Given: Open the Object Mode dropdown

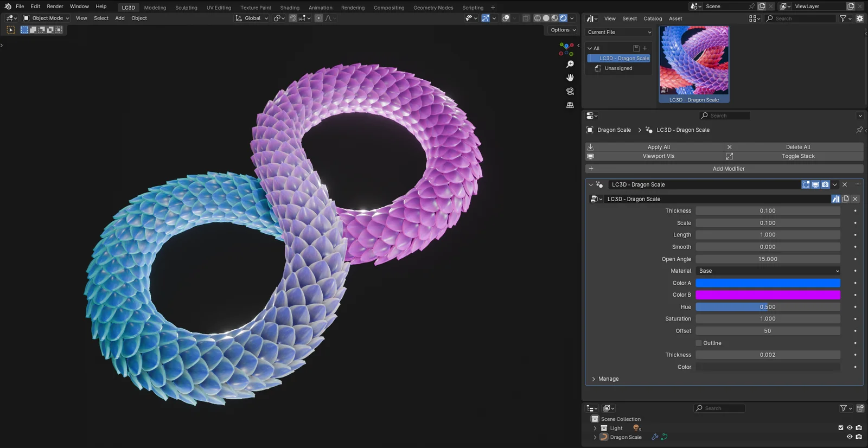Looking at the screenshot, I should coord(46,18).
